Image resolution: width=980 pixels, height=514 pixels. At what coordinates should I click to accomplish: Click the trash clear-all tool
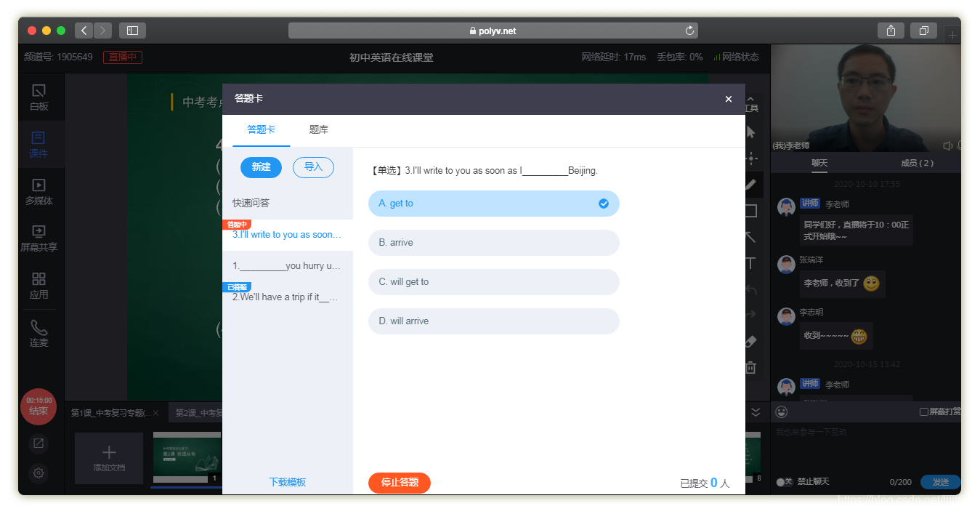point(751,368)
